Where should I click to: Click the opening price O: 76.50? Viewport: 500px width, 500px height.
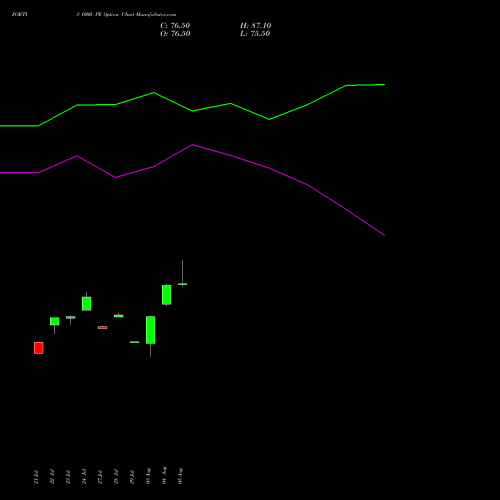[175, 34]
